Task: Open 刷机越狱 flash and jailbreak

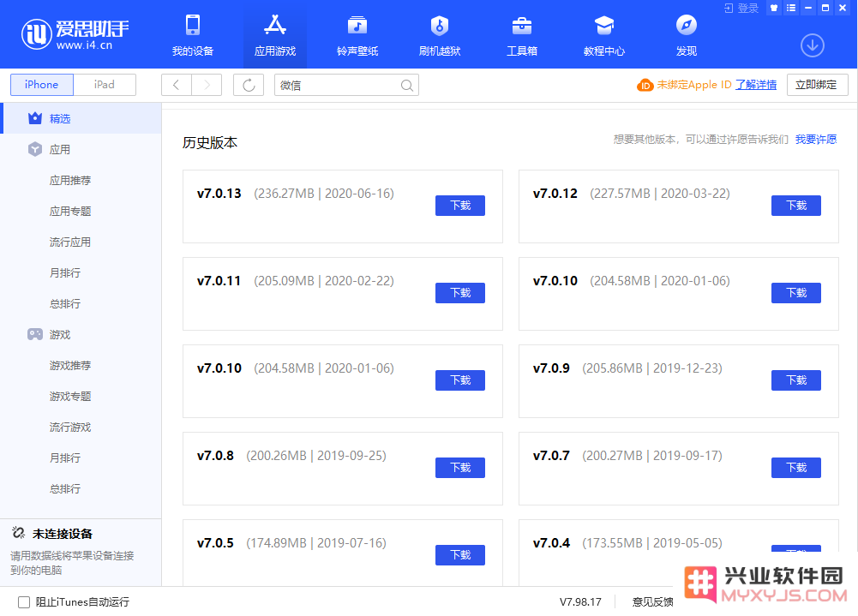Action: tap(440, 35)
